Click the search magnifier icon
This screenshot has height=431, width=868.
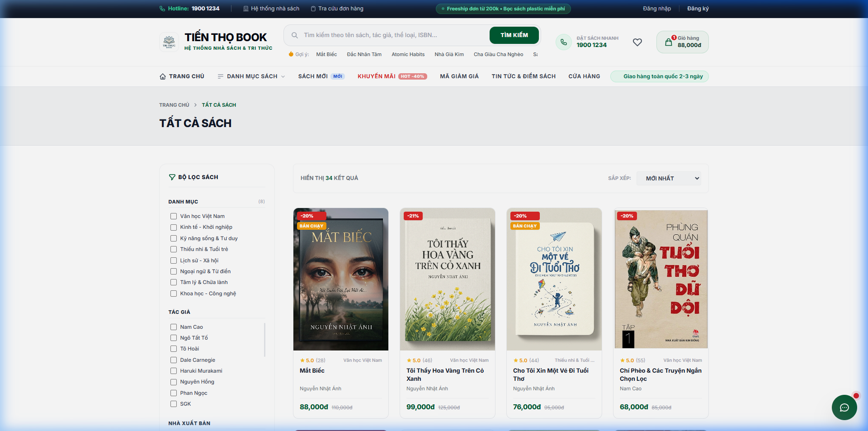295,35
